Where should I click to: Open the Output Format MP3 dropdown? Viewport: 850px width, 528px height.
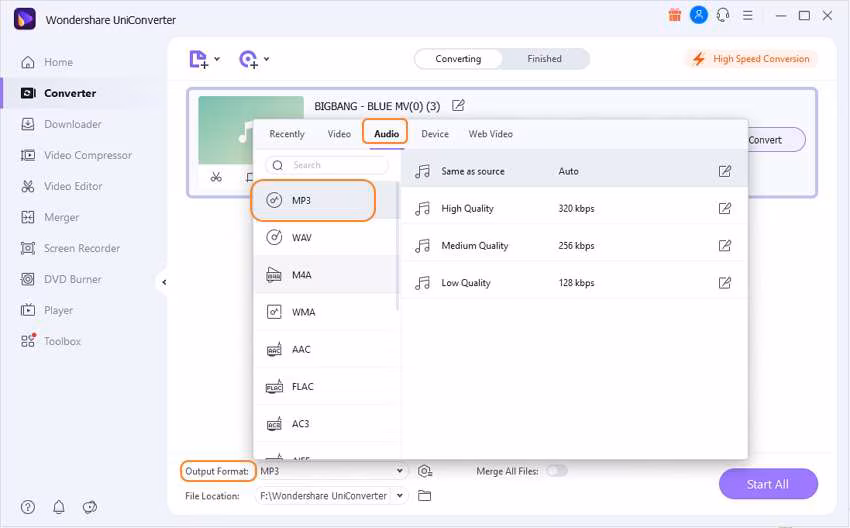332,471
